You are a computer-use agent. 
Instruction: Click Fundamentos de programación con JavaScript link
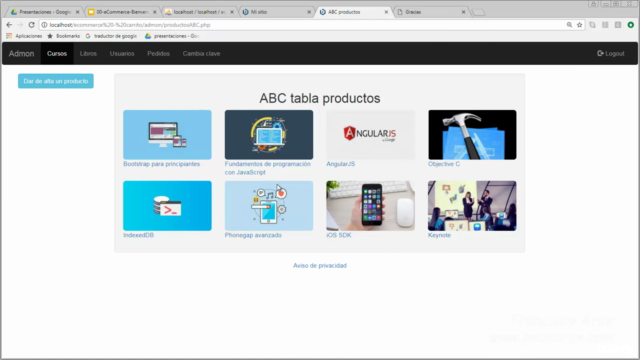point(268,168)
